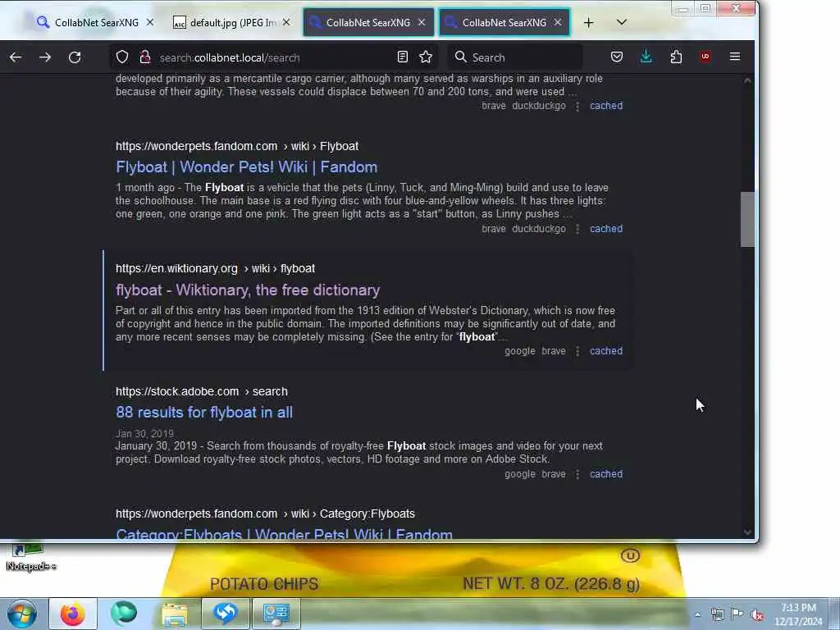
Task: Close the first CollabNet SearXNG tab
Action: coord(150,22)
